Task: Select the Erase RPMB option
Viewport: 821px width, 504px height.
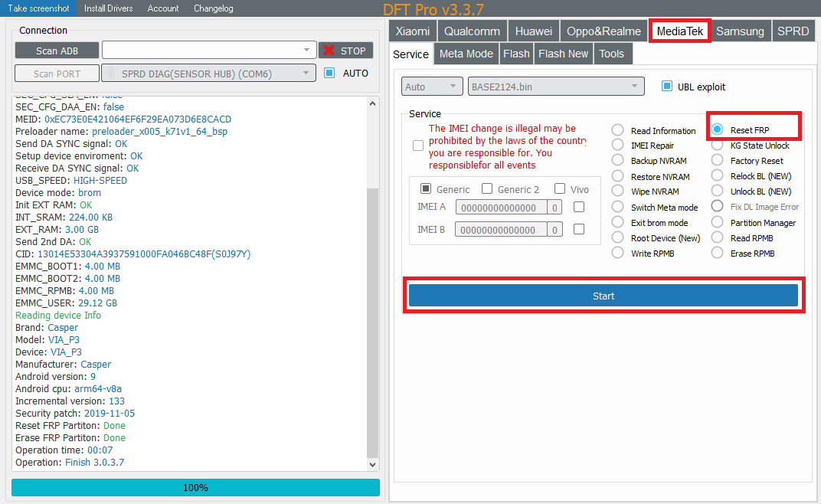Action: click(x=718, y=253)
